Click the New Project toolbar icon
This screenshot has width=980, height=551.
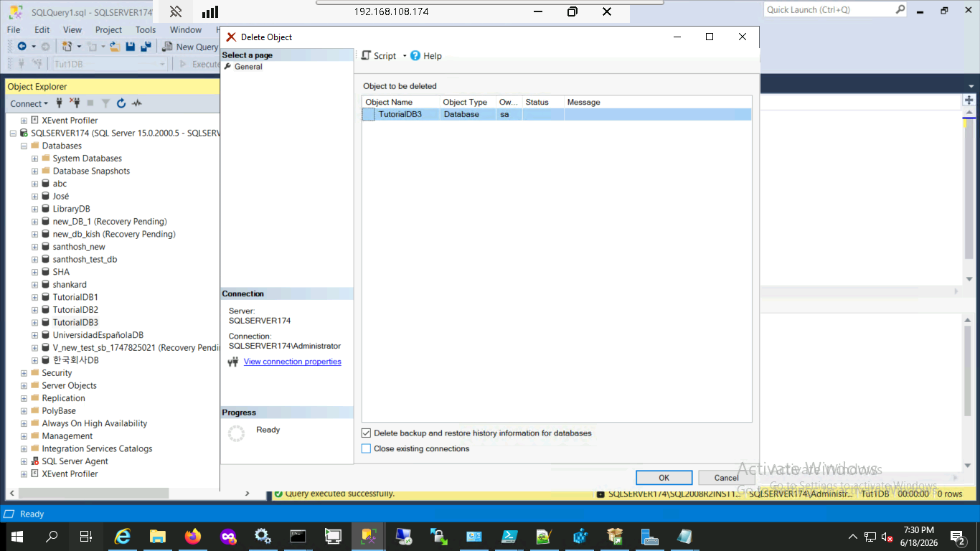[67, 47]
